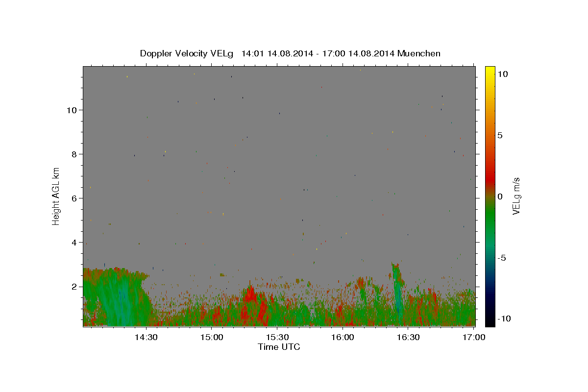This screenshot has width=588, height=392.
Task: Click the height axis label 4
Action: click(x=74, y=243)
